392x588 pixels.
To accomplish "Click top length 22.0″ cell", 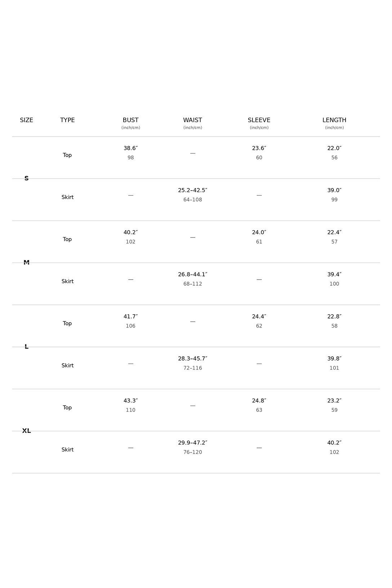I will [334, 153].
